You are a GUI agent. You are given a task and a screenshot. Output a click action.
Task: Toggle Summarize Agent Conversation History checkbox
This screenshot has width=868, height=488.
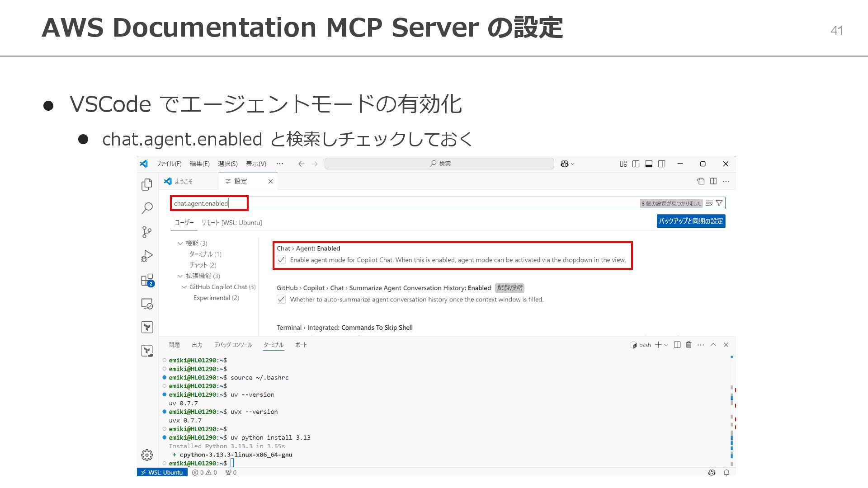click(x=281, y=299)
